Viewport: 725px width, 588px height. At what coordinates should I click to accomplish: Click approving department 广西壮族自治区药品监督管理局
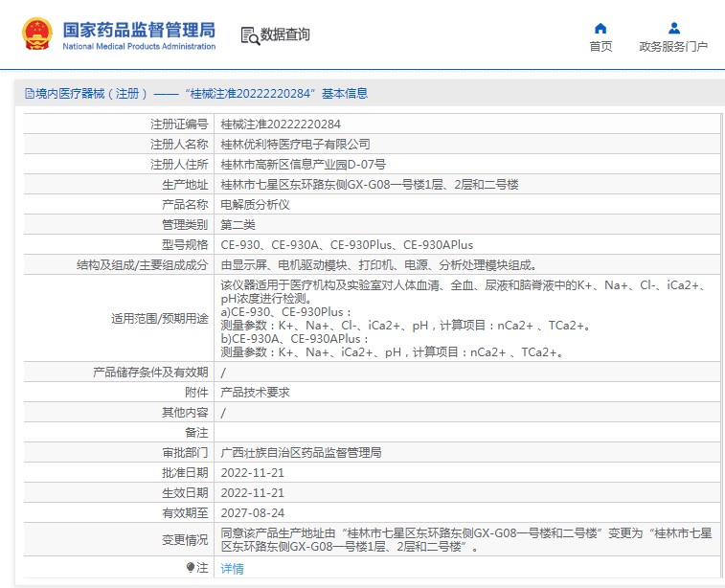(301, 452)
